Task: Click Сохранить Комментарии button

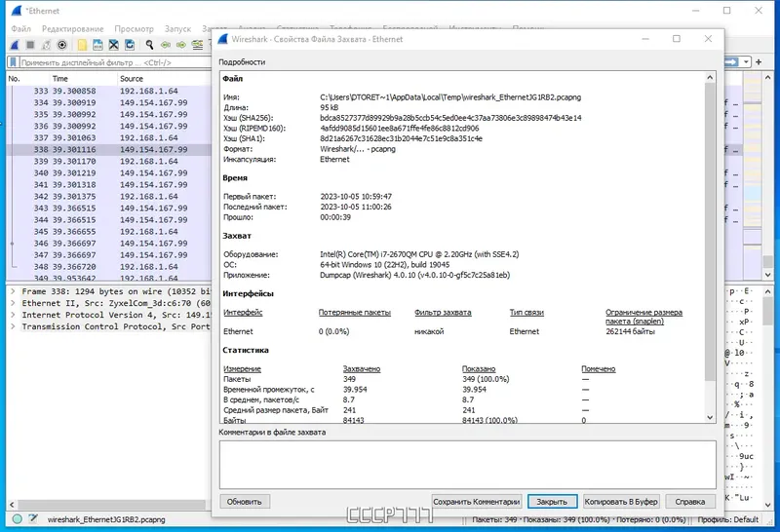Action: click(x=476, y=502)
